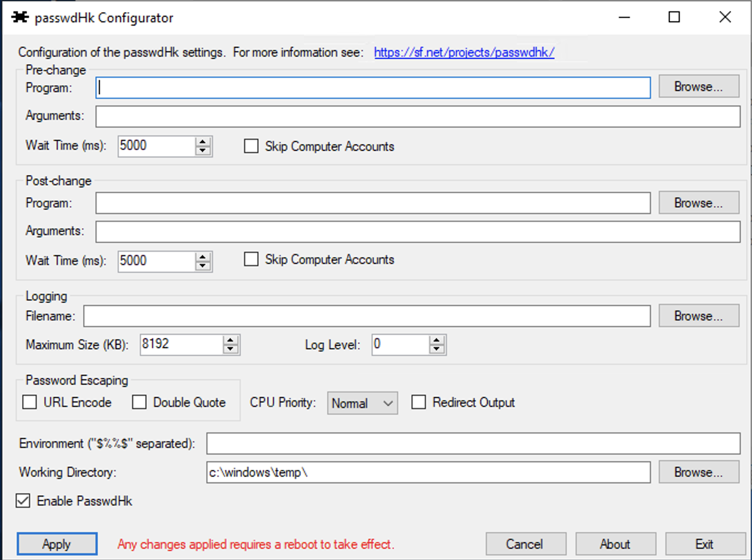Browse for the Pre-change program
This screenshot has width=752, height=560.
coord(698,87)
